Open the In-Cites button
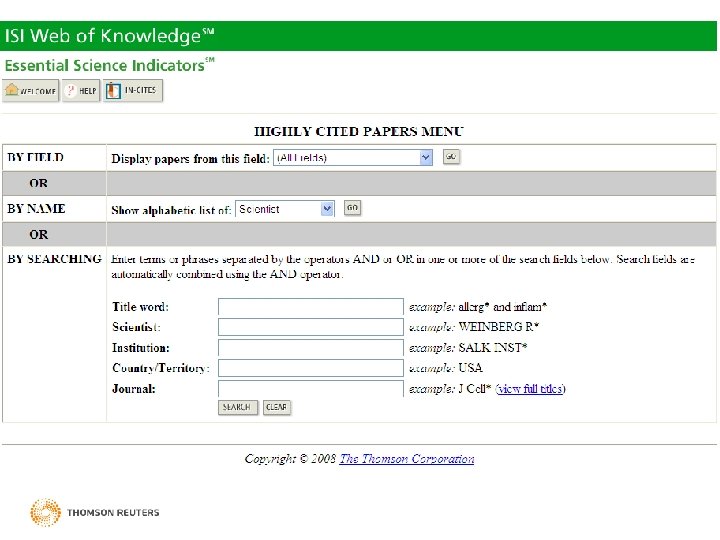720x540 pixels. coord(133,90)
